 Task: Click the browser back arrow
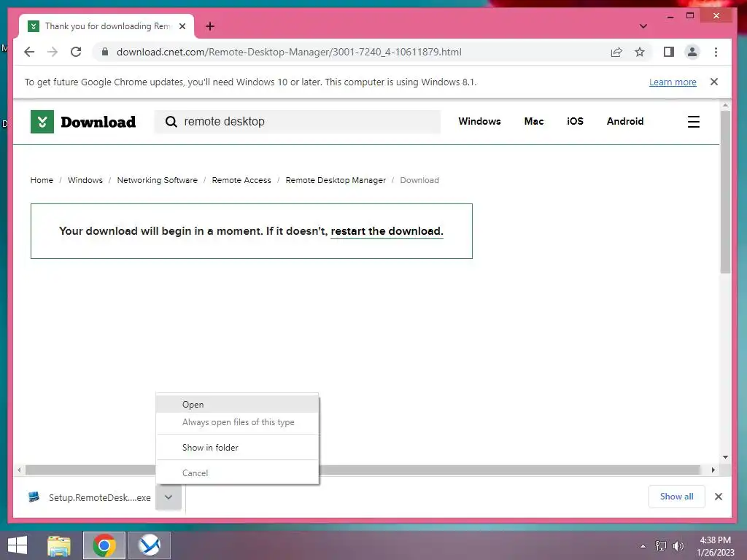(29, 52)
